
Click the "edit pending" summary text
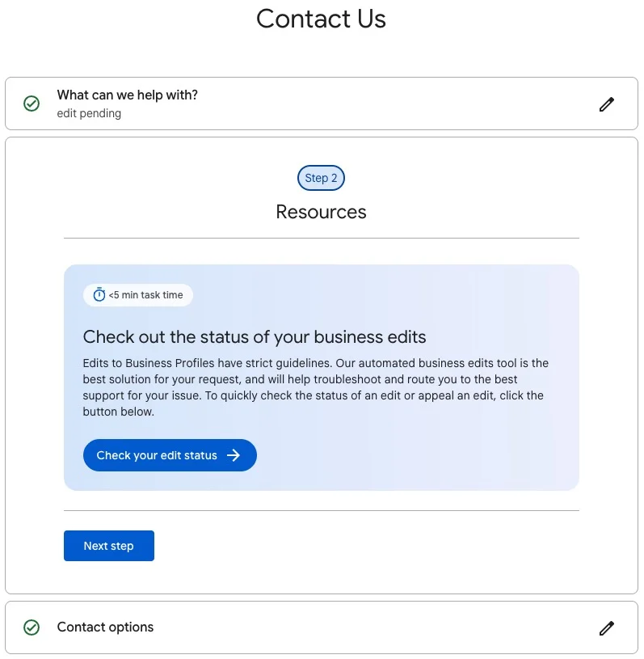click(89, 114)
